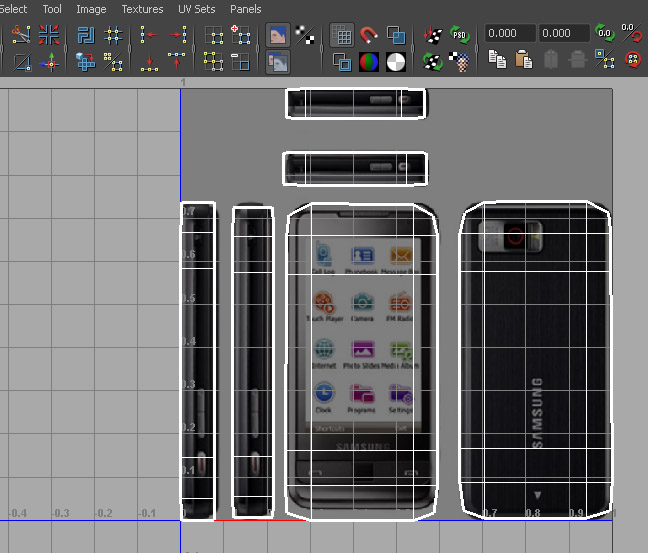Click the Copy UVs icon

497,59
